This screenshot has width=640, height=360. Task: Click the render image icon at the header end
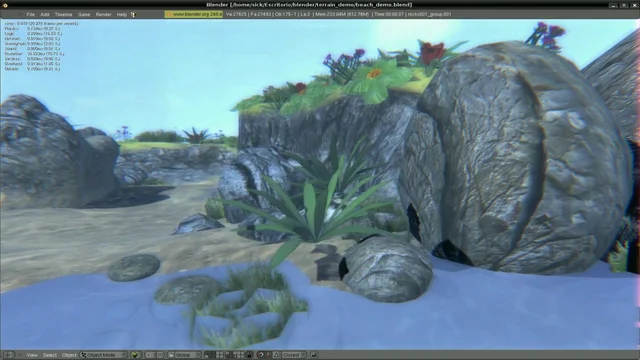[x=314, y=355]
